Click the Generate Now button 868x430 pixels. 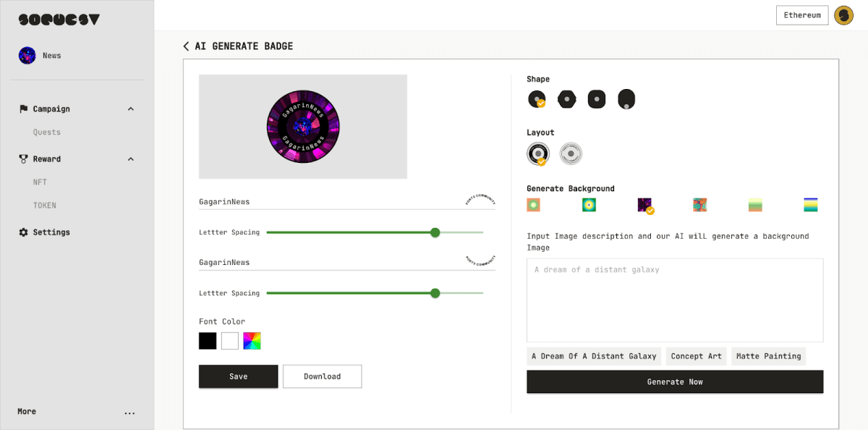point(675,381)
